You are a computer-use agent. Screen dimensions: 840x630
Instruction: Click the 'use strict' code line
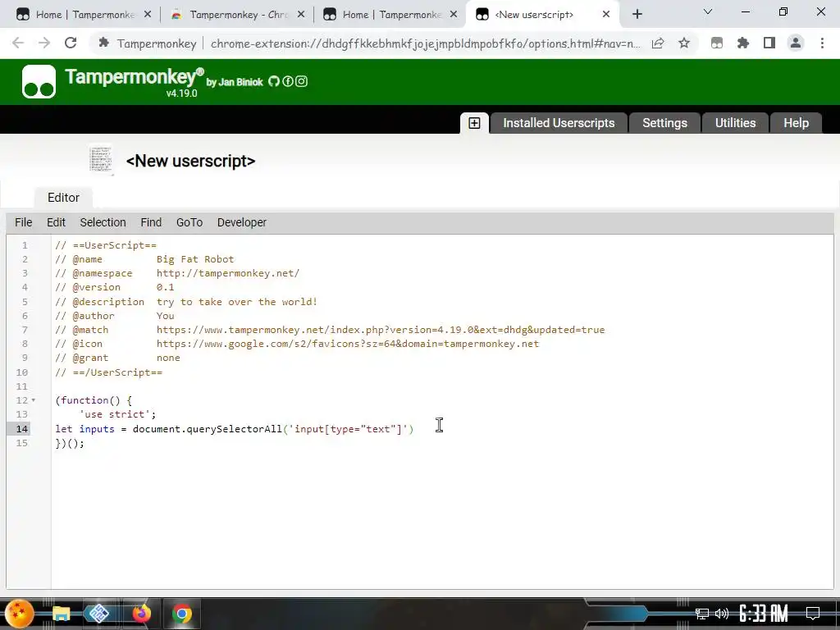117,414
